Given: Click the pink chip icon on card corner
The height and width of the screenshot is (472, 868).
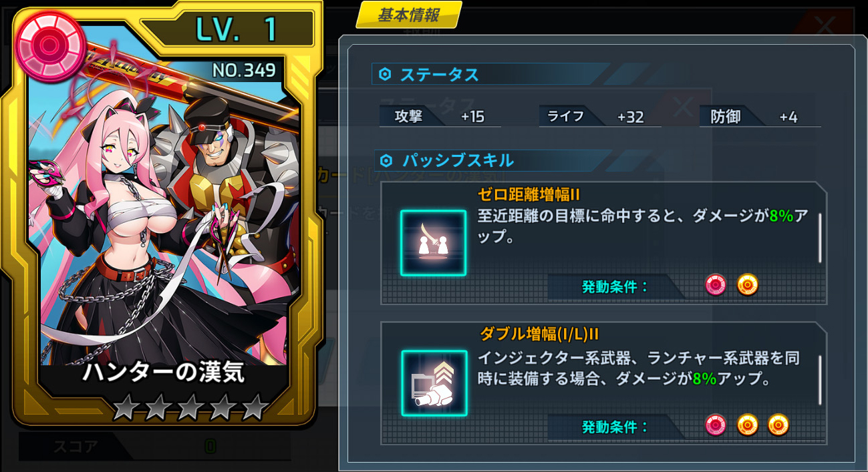Looking at the screenshot, I should pyautogui.click(x=51, y=46).
